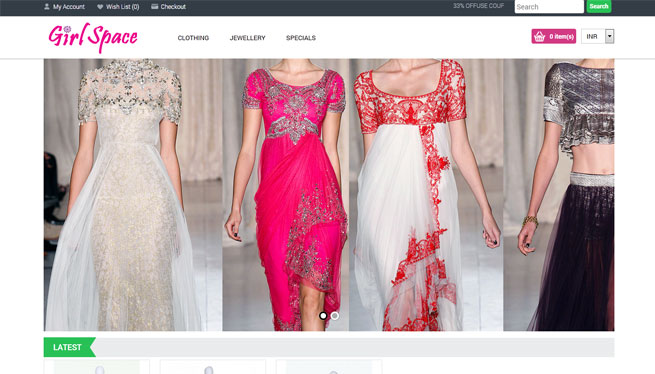Open the 0 item(s) cart dropdown
Viewport: 655px width, 374px height.
(x=553, y=36)
